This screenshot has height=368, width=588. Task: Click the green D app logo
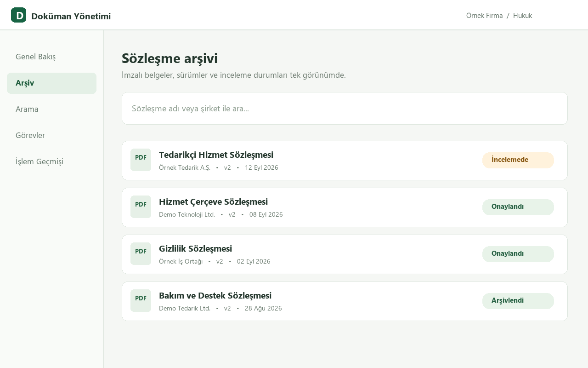(x=18, y=15)
